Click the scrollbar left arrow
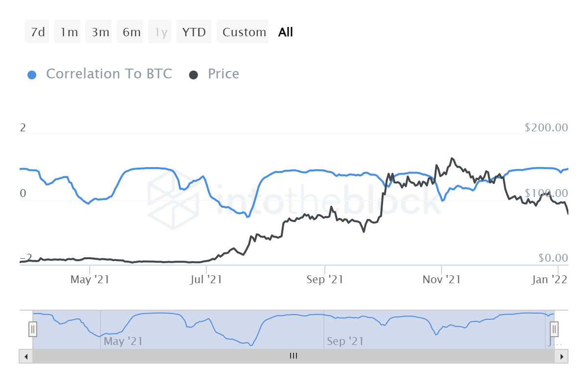Image resolution: width=588 pixels, height=392 pixels. tap(26, 356)
